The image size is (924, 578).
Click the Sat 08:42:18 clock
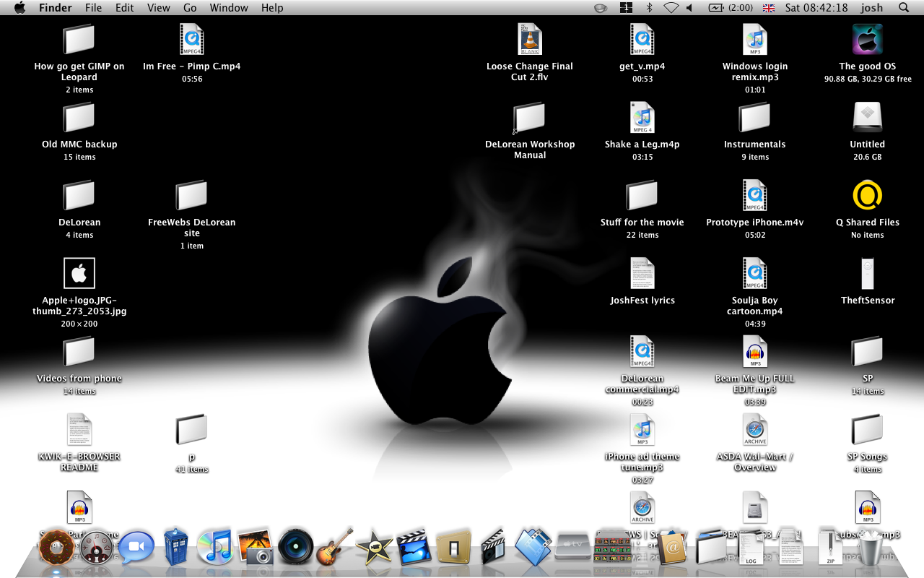(816, 8)
